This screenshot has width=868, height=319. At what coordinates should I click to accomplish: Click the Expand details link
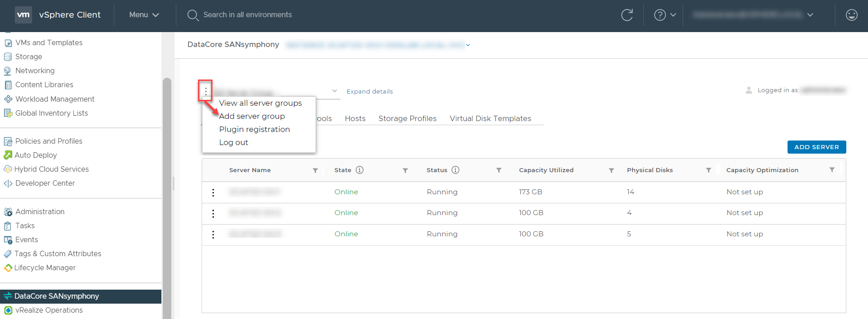coord(370,91)
